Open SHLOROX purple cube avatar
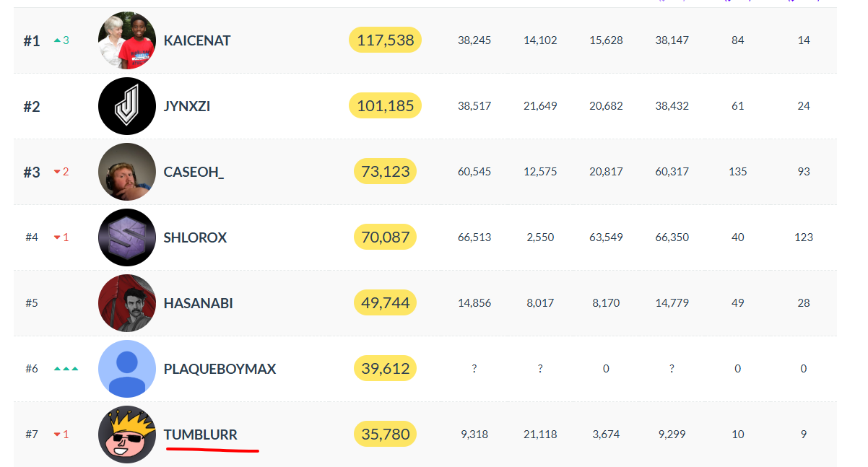The width and height of the screenshot is (868, 467). pyautogui.click(x=127, y=237)
